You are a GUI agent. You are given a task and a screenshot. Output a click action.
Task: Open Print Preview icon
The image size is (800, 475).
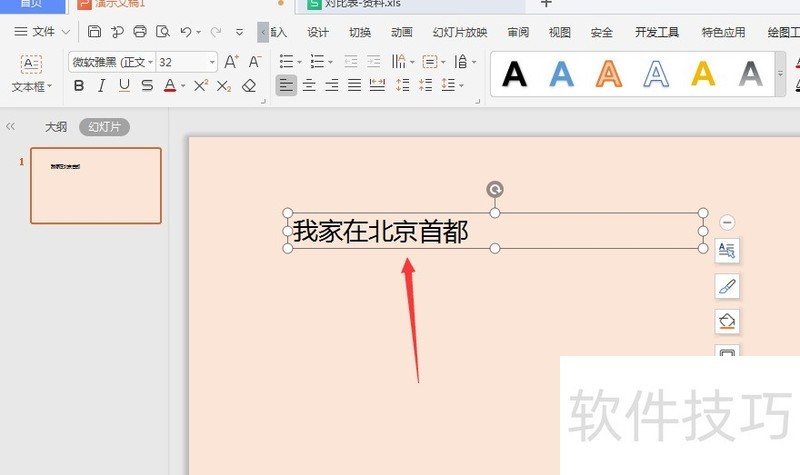click(x=163, y=32)
